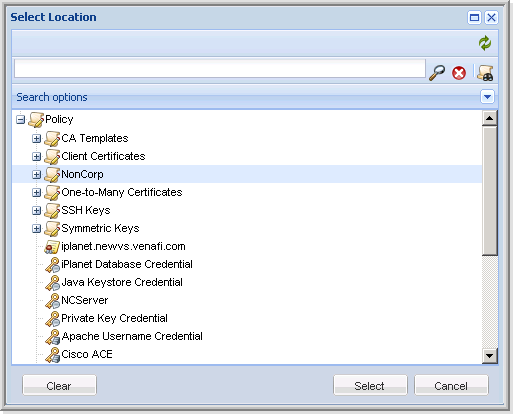The image size is (513, 414).
Task: Click the green refresh arrows icon
Action: 485,43
